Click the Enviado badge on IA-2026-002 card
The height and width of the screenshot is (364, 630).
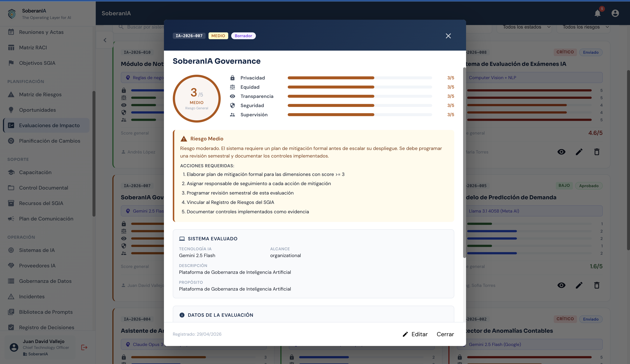click(x=591, y=319)
